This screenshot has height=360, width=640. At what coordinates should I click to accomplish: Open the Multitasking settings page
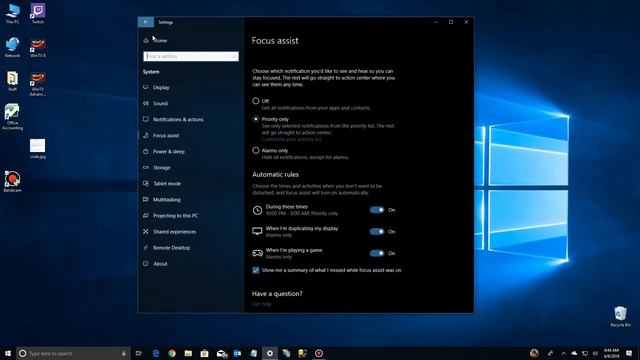(x=167, y=200)
